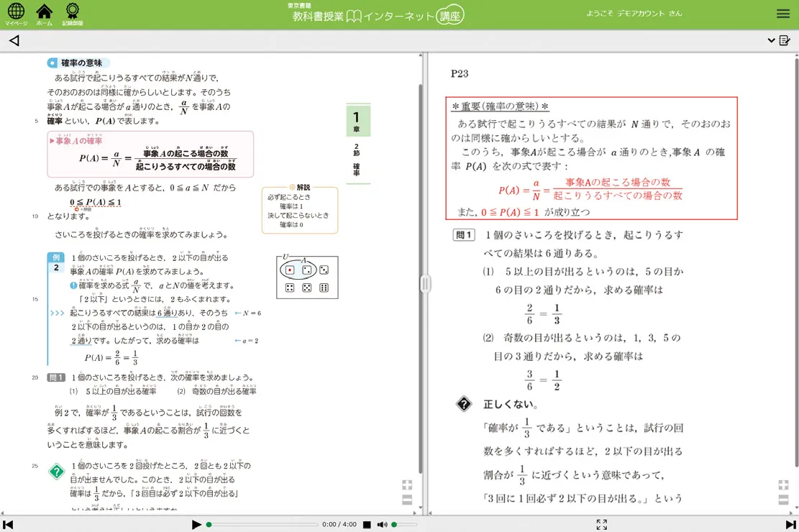
Task: Open 記録部屋 ribbon badge icon
Action: pyautogui.click(x=73, y=14)
